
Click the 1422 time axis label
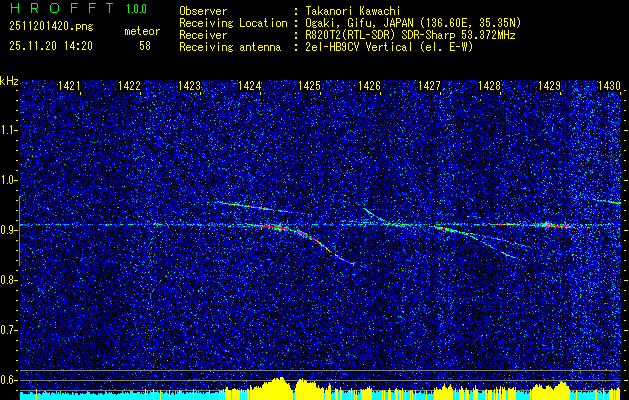130,86
